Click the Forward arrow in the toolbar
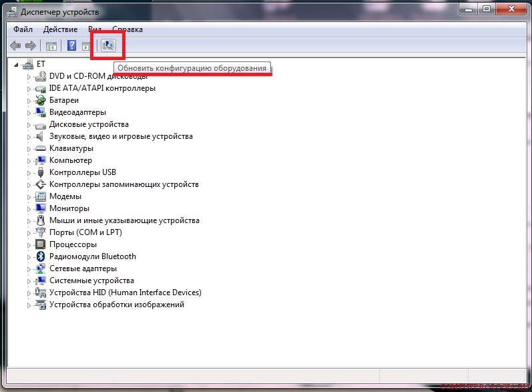The image size is (532, 392). pos(30,45)
